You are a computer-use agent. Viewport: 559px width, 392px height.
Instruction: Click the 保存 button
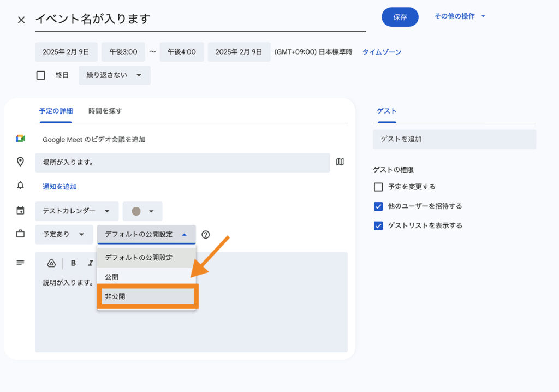[400, 17]
